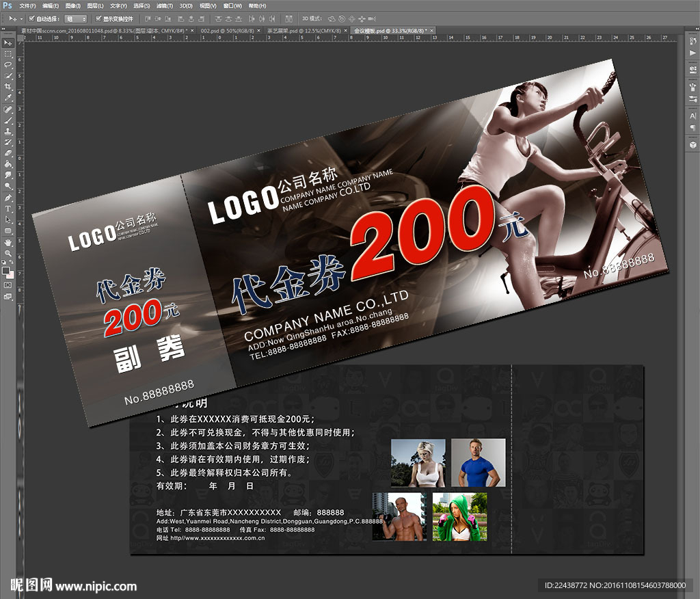
Task: Select the Quick Selection tool
Action: [x=8, y=76]
